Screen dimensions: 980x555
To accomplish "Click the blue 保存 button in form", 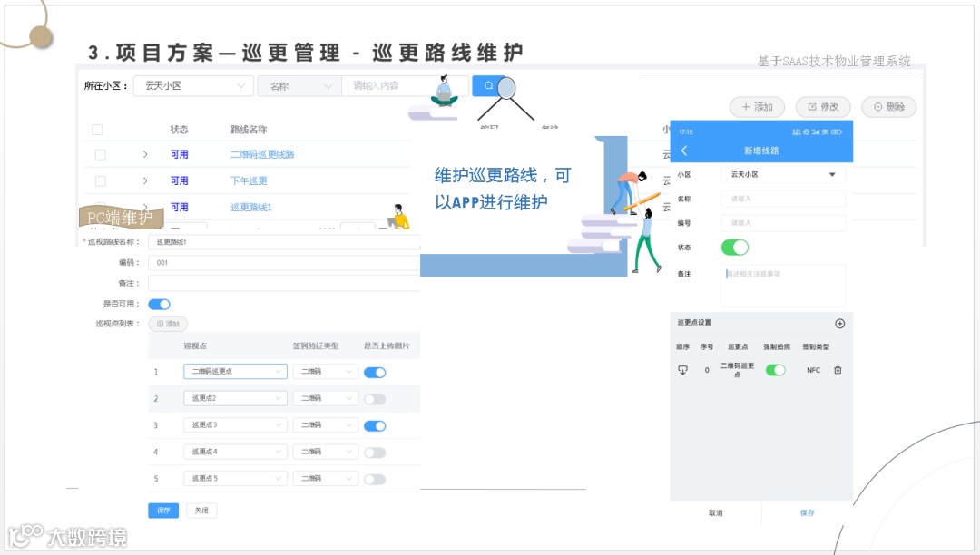I will [x=163, y=511].
